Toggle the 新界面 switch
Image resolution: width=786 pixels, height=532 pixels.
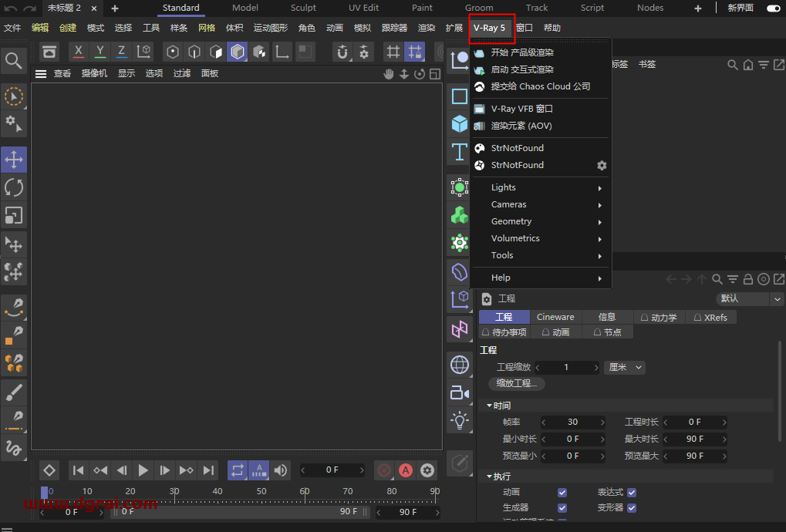774,8
